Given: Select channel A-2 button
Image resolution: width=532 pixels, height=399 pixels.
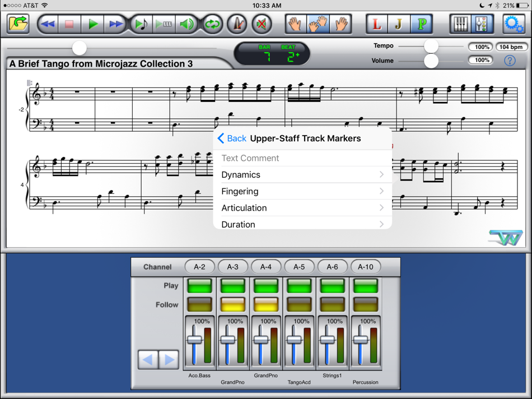Looking at the screenshot, I should [x=199, y=267].
